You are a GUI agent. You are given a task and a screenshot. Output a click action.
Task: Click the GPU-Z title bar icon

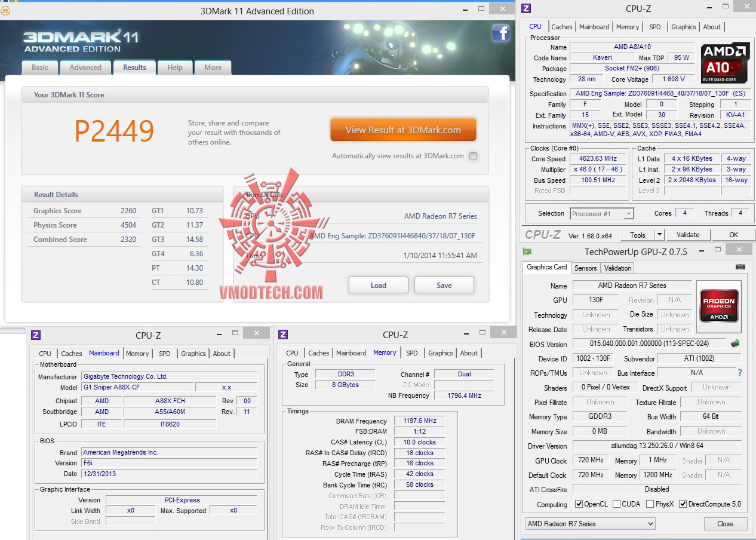tap(527, 251)
